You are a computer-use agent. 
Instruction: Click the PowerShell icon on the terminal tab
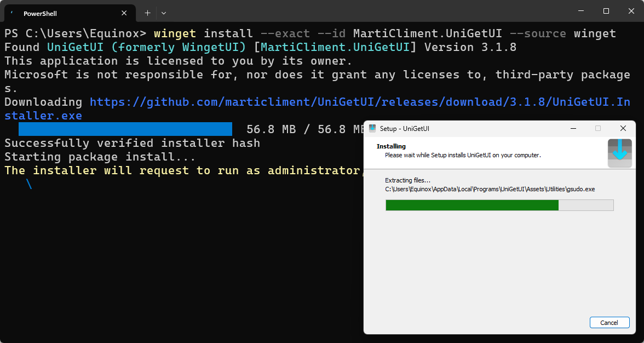point(10,13)
